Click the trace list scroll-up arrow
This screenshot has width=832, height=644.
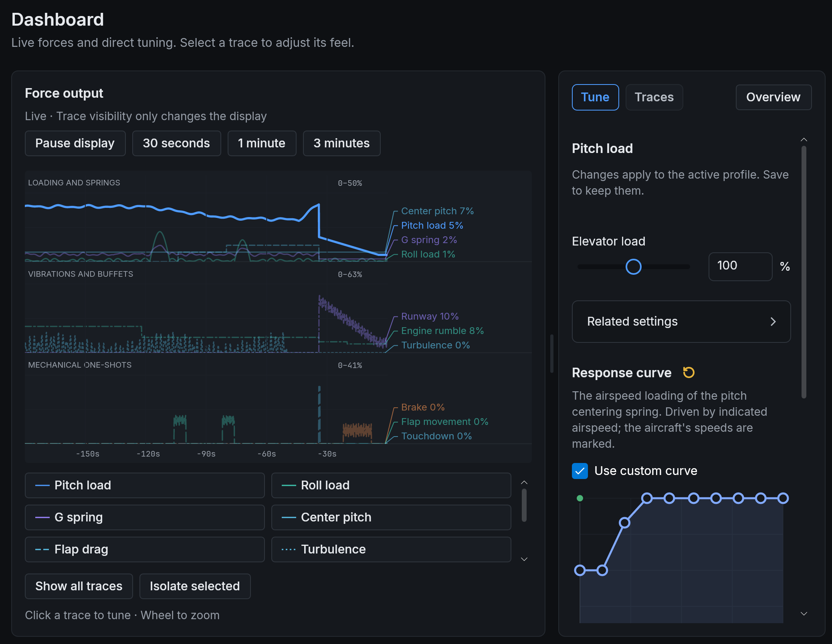pyautogui.click(x=524, y=483)
